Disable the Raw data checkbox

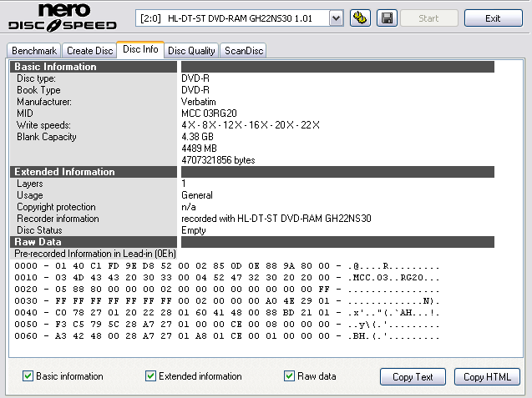pos(290,376)
